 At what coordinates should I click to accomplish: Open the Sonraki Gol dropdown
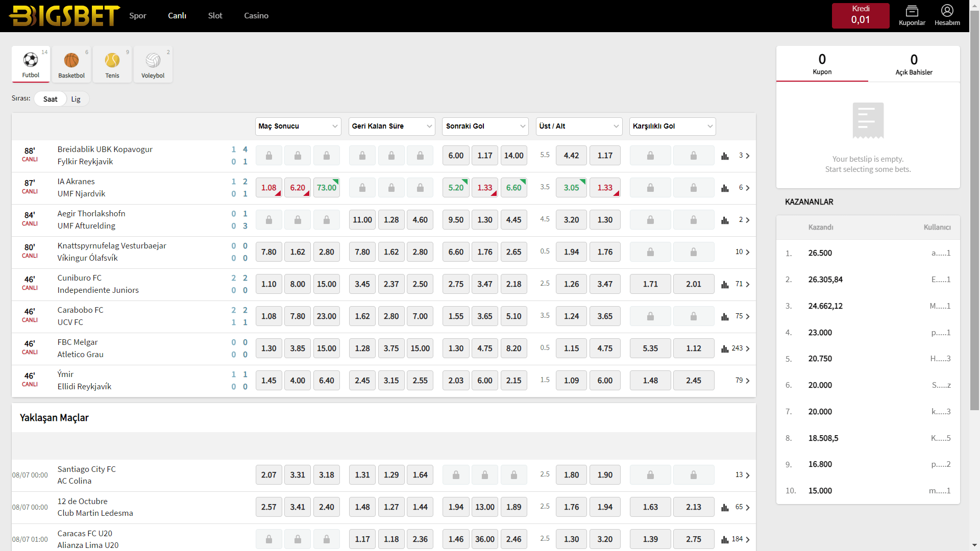point(485,127)
